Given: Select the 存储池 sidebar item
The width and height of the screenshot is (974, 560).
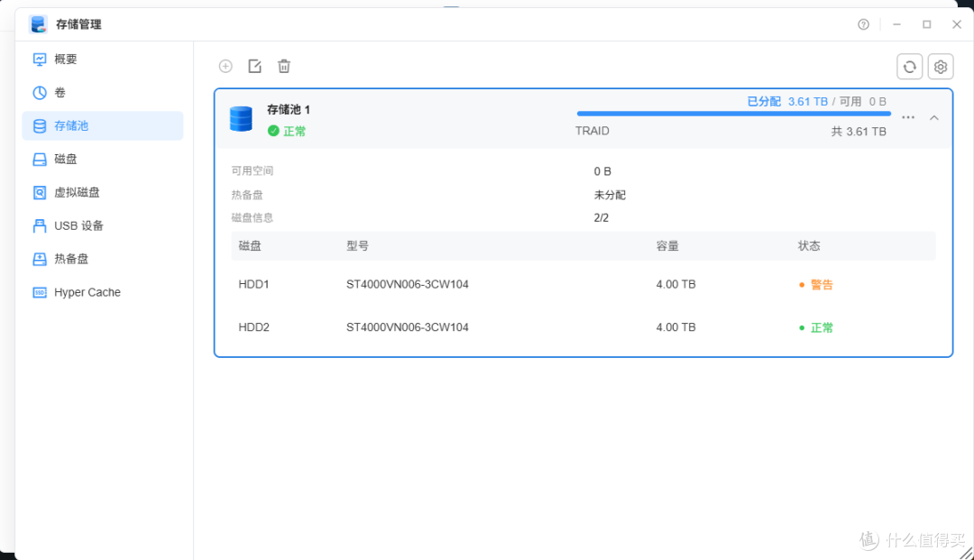Looking at the screenshot, I should [103, 125].
